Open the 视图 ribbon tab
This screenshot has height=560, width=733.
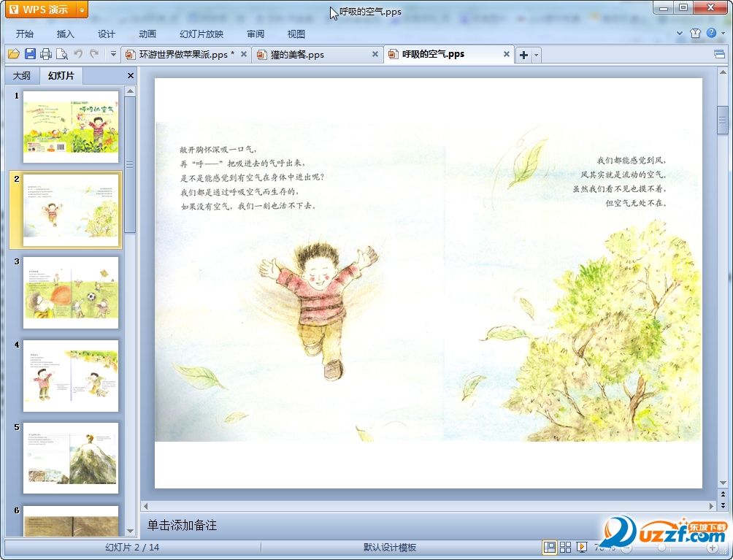[296, 34]
